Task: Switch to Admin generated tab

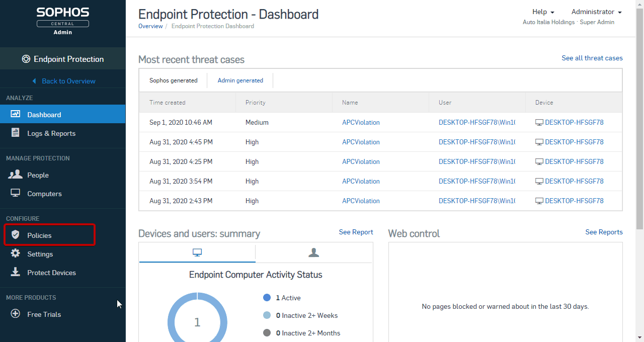Action: [240, 80]
